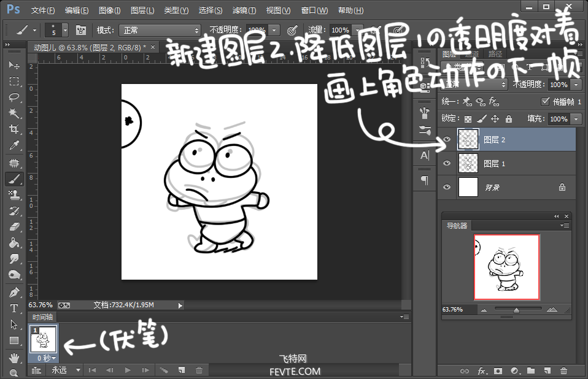Viewport: 588px width, 379px height.
Task: Select the Lasso tool
Action: [14, 98]
